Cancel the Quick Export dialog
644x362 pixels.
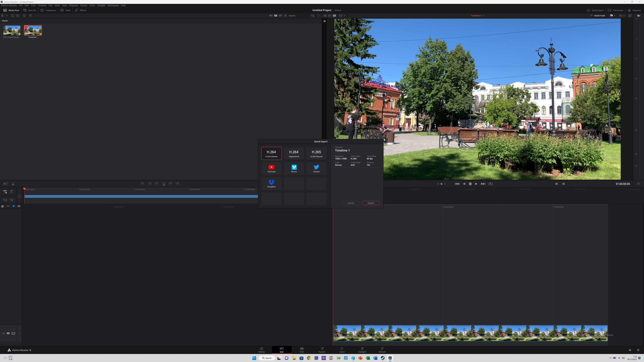pos(351,203)
